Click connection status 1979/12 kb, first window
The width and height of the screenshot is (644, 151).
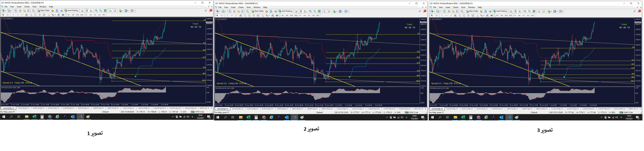pos(197,112)
